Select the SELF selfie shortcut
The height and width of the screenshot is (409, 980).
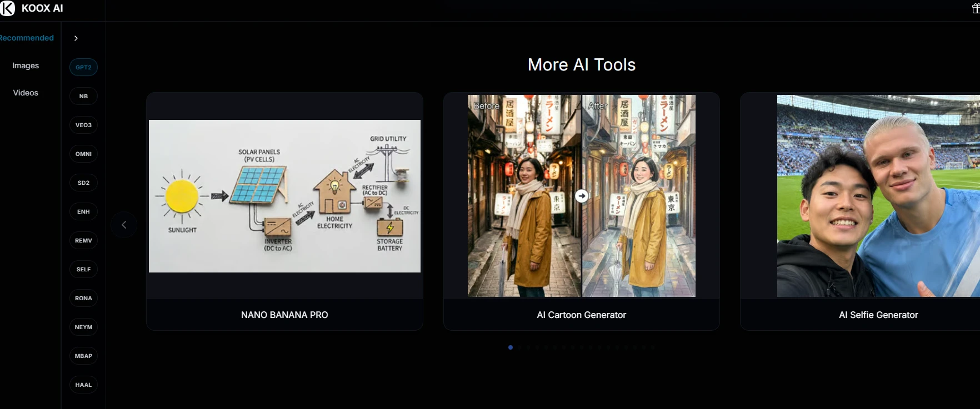click(x=83, y=269)
